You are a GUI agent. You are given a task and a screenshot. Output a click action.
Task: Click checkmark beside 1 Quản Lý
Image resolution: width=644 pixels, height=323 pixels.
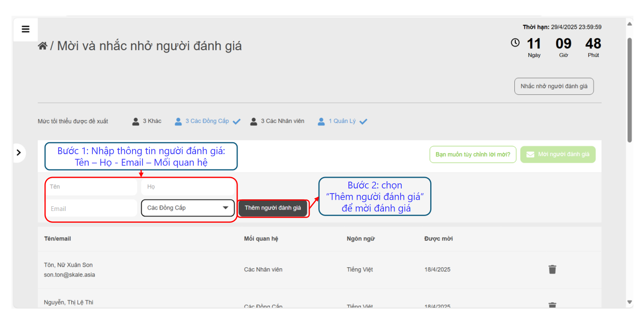(363, 122)
